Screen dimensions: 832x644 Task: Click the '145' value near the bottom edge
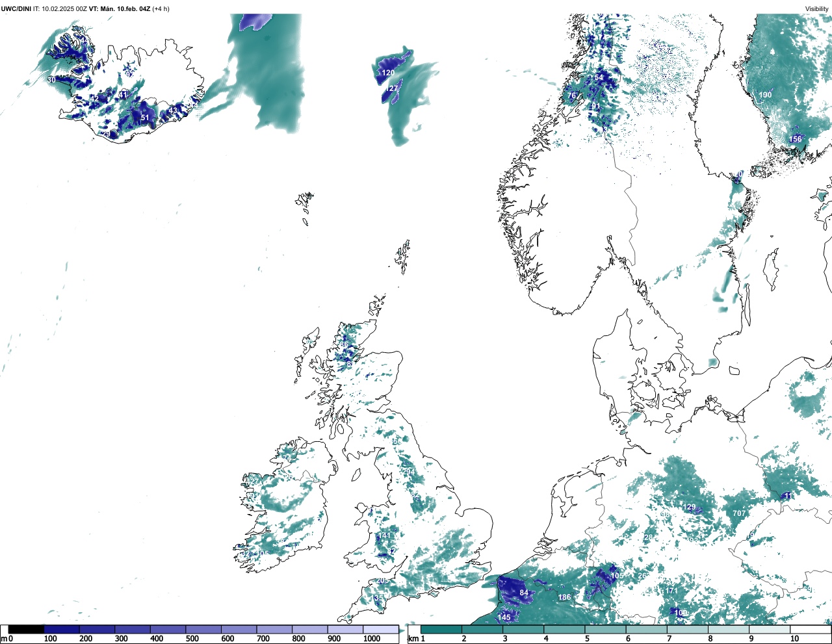tap(504, 617)
